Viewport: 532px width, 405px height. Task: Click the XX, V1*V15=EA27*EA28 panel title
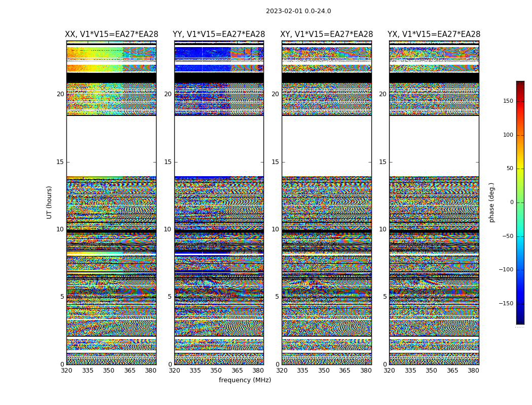[111, 34]
